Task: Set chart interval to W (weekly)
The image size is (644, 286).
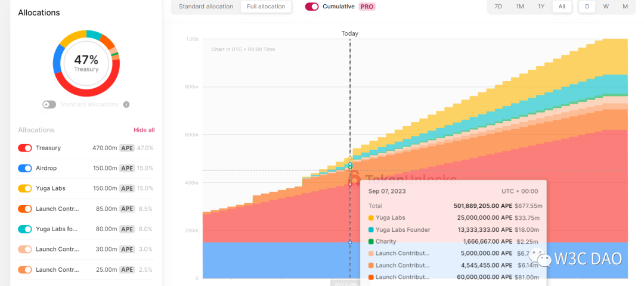Action: click(x=606, y=7)
